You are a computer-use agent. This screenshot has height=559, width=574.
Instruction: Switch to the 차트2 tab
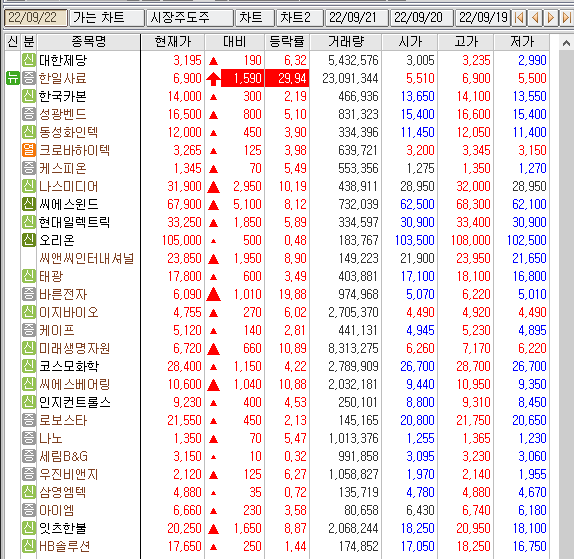(300, 18)
